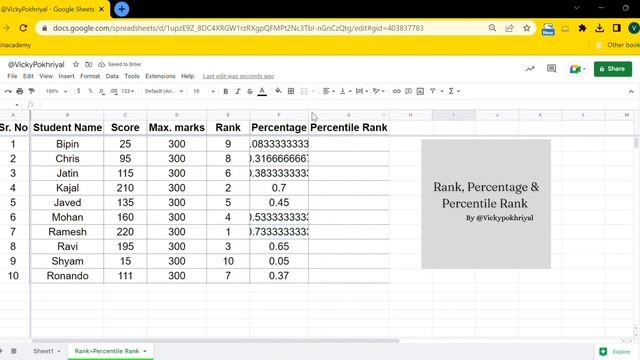The height and width of the screenshot is (360, 640).
Task: Open the fill color bucket
Action: (278, 91)
